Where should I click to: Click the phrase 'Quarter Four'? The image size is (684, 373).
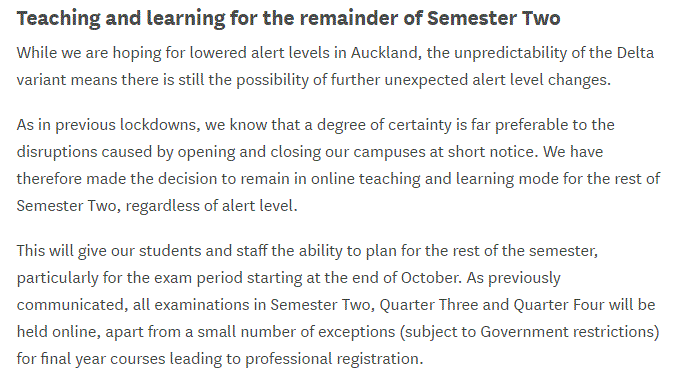(x=559, y=305)
